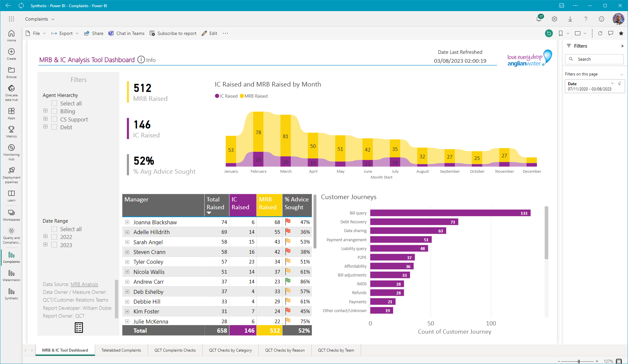The image size is (628, 364).
Task: Adjust the zoom slider in status bar
Action: [579, 361]
